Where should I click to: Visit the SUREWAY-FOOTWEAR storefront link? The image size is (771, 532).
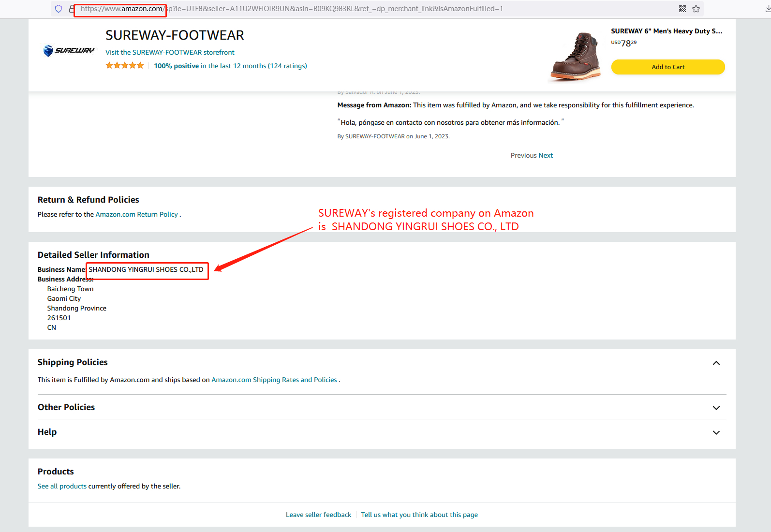point(170,52)
